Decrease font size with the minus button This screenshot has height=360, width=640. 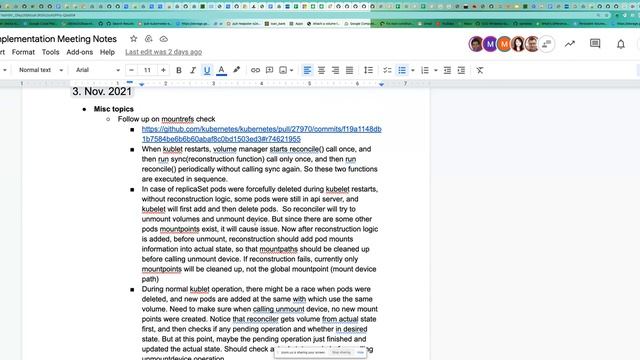(x=131, y=70)
